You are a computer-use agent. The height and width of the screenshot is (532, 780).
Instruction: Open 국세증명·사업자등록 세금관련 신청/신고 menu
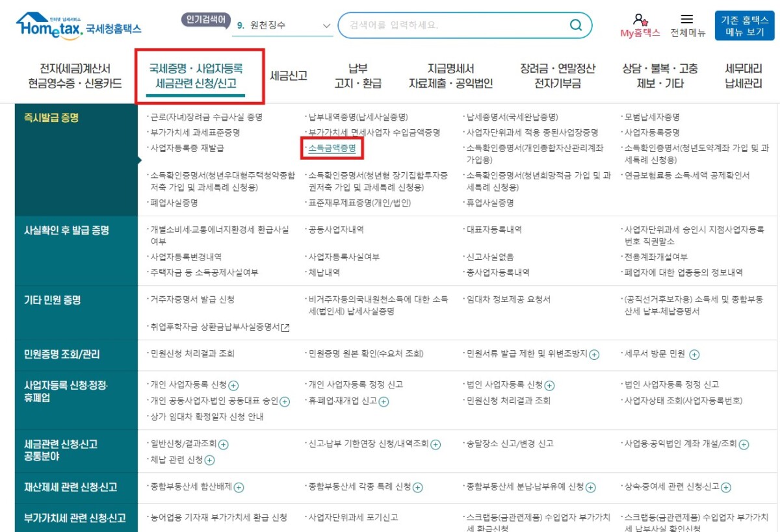pos(196,76)
